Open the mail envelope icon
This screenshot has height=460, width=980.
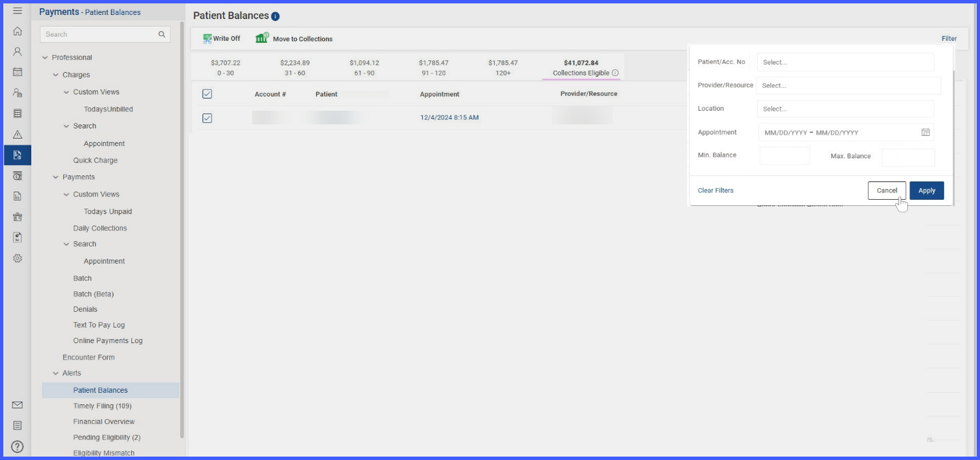[x=18, y=405]
